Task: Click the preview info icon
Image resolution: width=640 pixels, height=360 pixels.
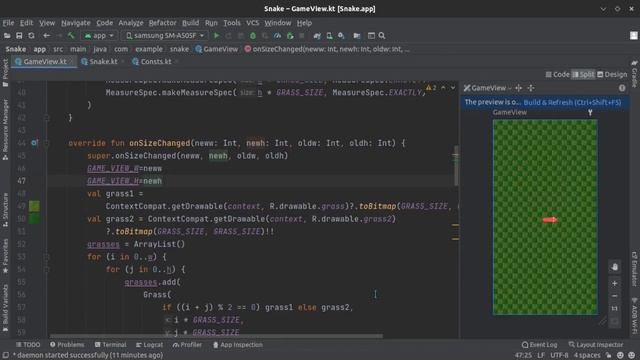Action: 622,88
